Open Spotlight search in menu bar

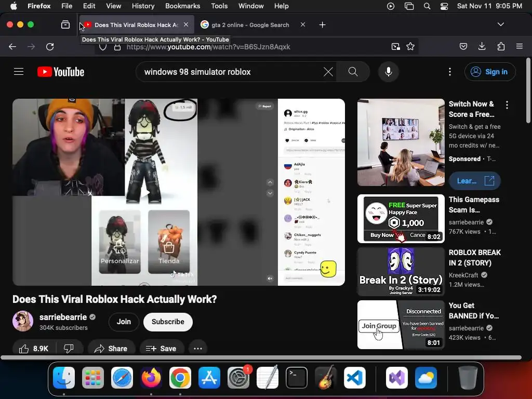[427, 6]
